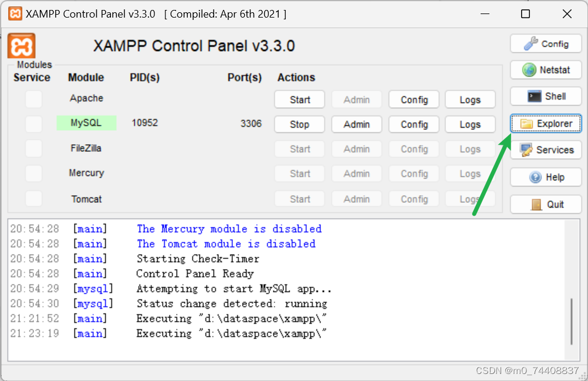Open Explorer folder button
588x381 pixels.
click(546, 124)
